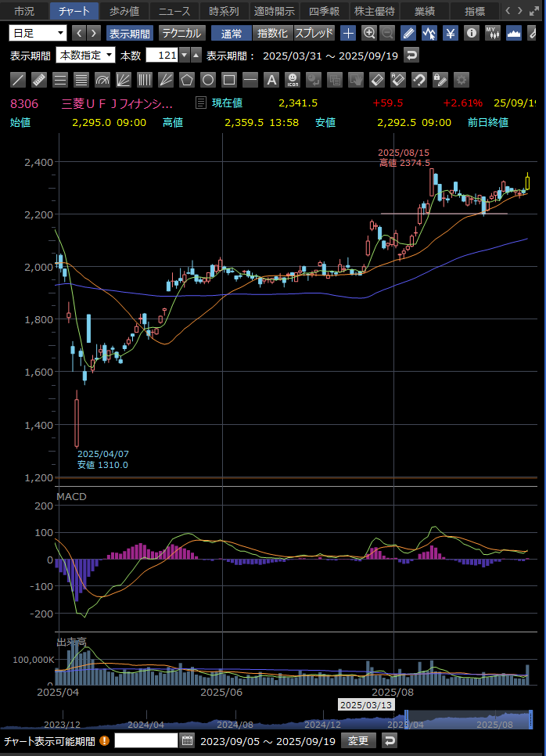Choose the circle drawing tool
Image resolution: width=546 pixels, height=756 pixels.
(x=208, y=80)
